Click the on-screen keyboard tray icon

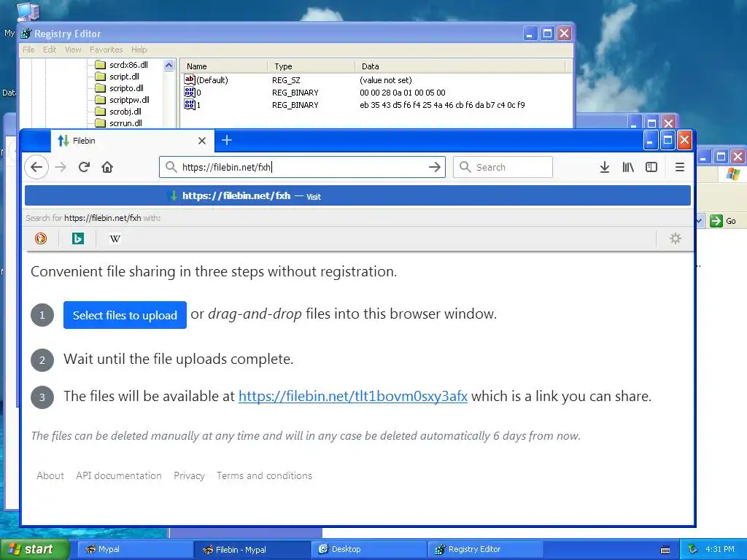click(x=665, y=550)
